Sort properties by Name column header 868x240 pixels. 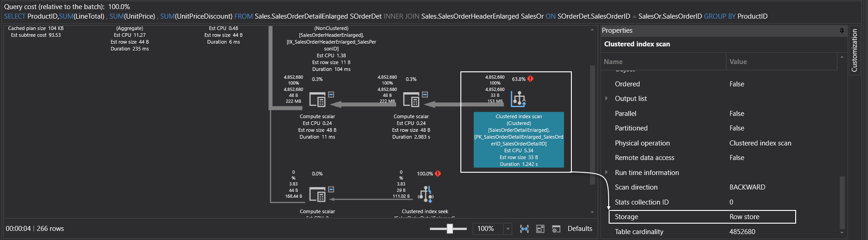[x=663, y=62]
